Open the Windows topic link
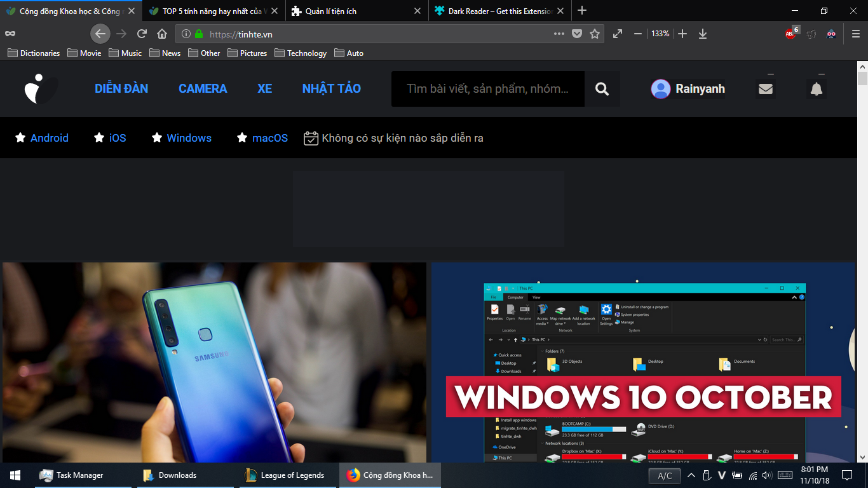Viewport: 868px width, 488px height. 189,138
